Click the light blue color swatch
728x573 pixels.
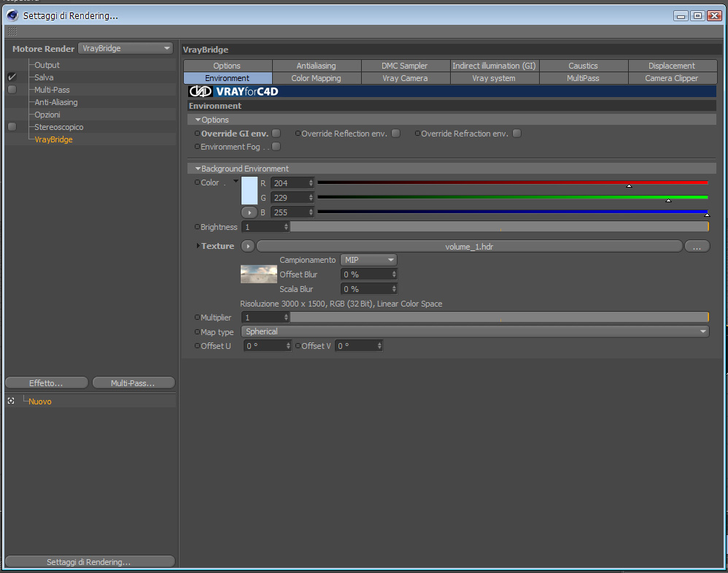pos(249,191)
